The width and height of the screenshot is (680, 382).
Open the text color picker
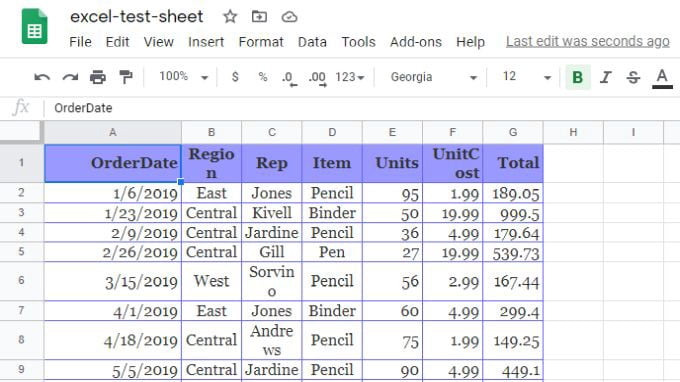pos(662,78)
